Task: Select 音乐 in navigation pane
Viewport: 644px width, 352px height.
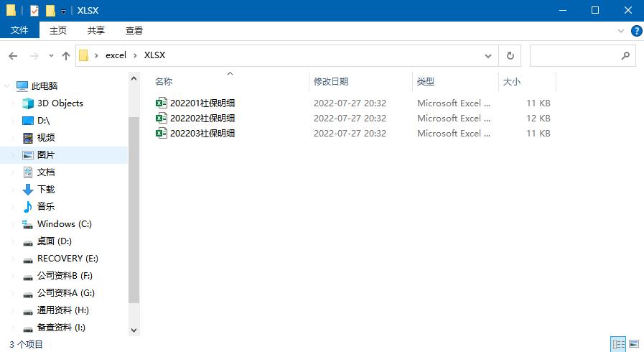Action: (45, 207)
